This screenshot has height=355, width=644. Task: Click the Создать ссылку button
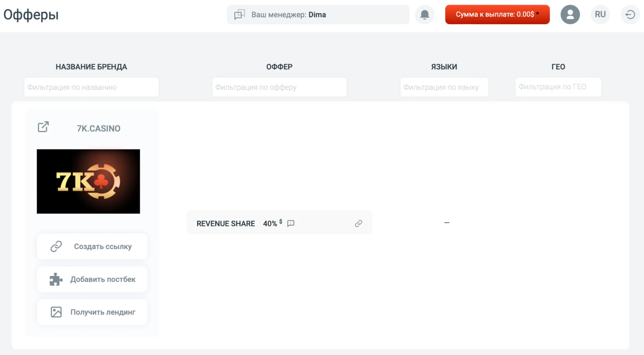(x=92, y=246)
